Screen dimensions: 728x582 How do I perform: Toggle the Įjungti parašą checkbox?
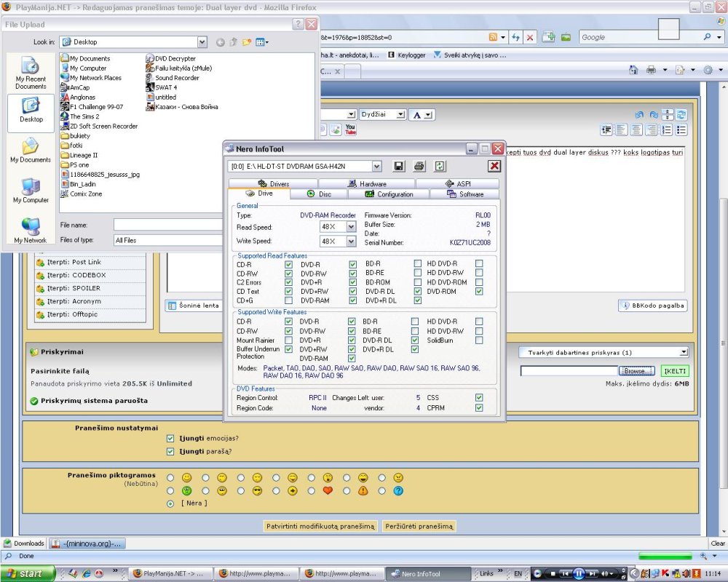tap(170, 451)
